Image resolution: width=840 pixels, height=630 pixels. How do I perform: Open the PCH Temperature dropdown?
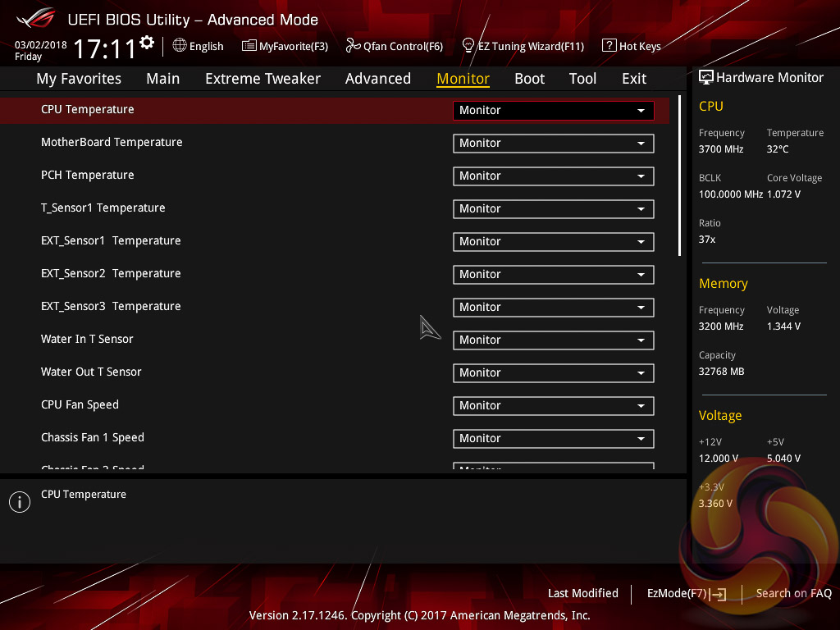[x=554, y=176]
